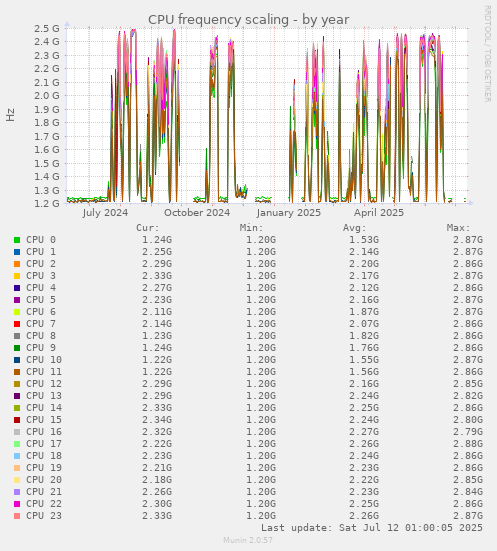Click the CPU 9 dark green legend swatch
Screen dimensions: 497x551
(x=17, y=348)
